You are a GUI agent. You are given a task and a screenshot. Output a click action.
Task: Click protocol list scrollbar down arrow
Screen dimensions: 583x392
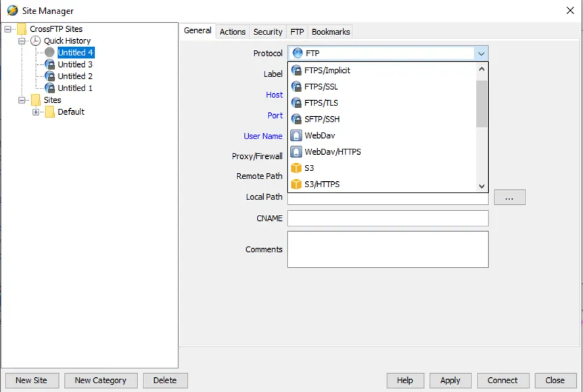coord(482,186)
